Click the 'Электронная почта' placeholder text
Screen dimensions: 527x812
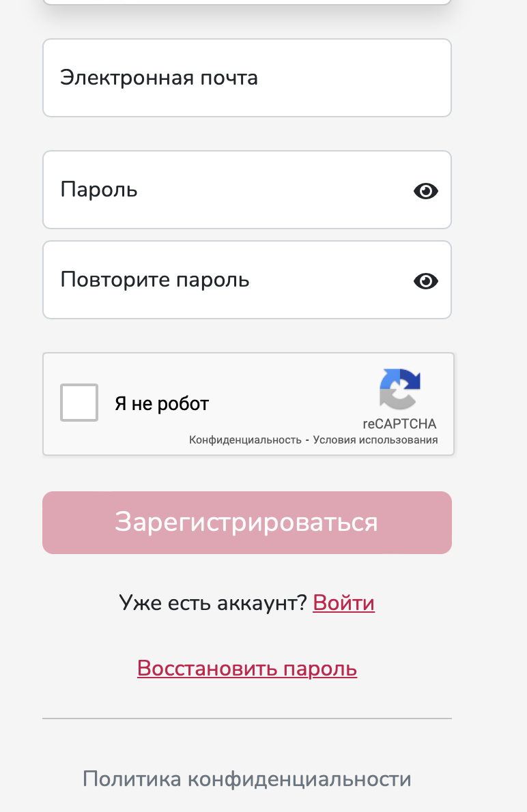[159, 78]
